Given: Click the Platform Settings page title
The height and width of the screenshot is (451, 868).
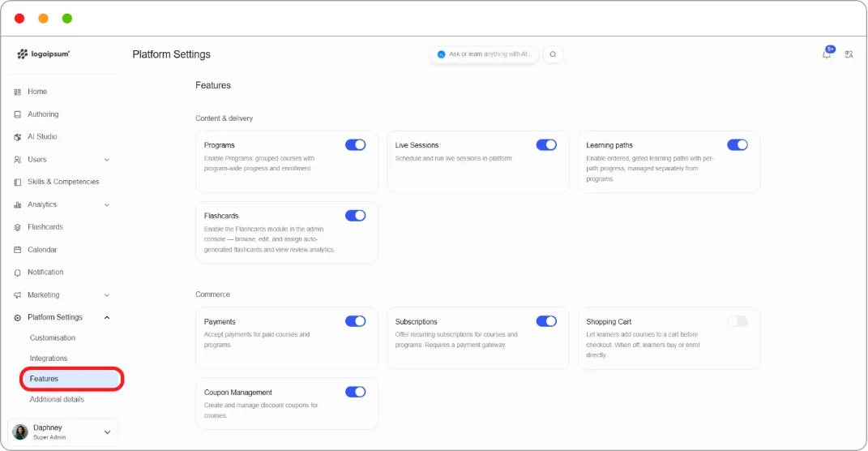Looking at the screenshot, I should point(172,54).
